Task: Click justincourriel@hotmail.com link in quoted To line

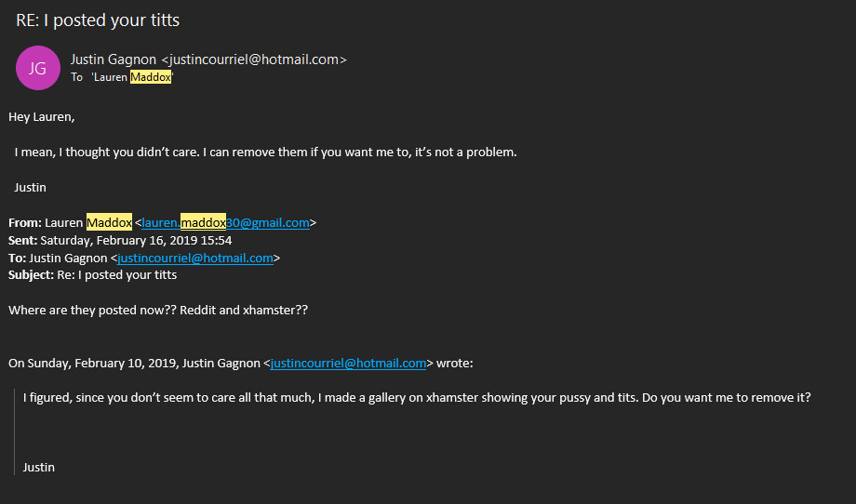Action: [194, 258]
